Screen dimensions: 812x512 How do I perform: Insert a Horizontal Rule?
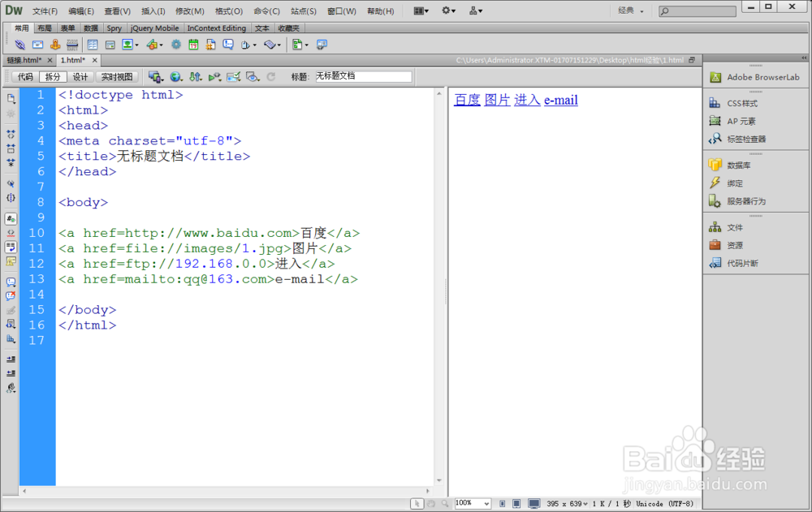point(72,45)
